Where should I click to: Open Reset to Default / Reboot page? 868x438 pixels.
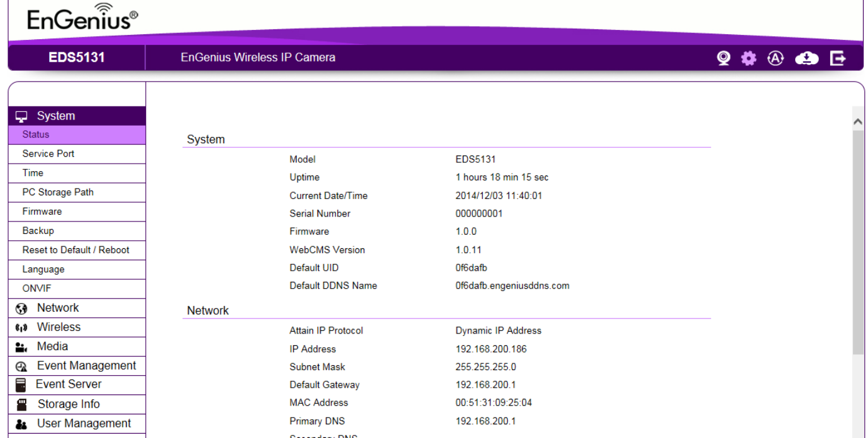77,251
